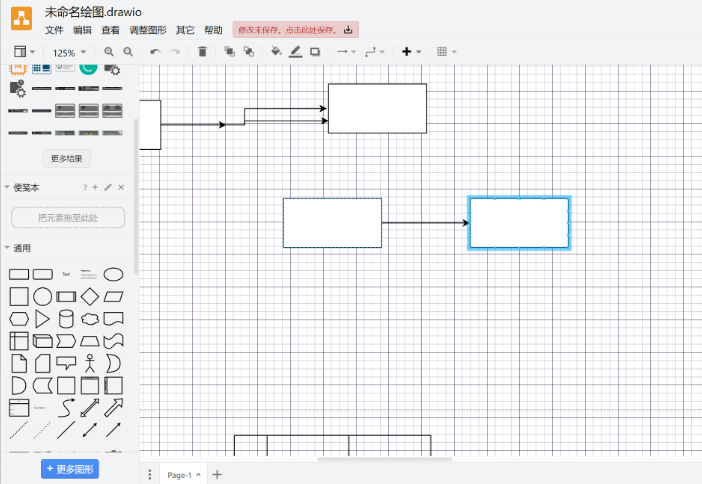
Task: Pick the Diamond shape
Action: pos(90,296)
